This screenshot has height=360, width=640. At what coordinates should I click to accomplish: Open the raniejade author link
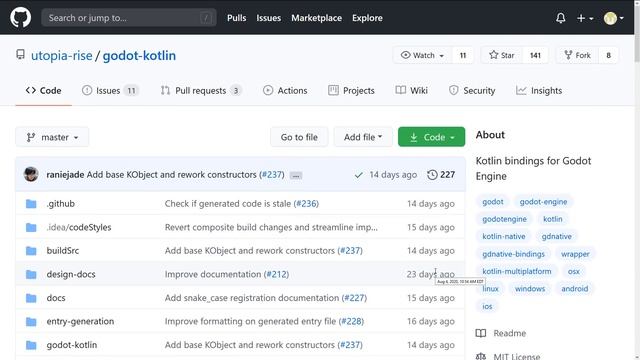pos(65,175)
